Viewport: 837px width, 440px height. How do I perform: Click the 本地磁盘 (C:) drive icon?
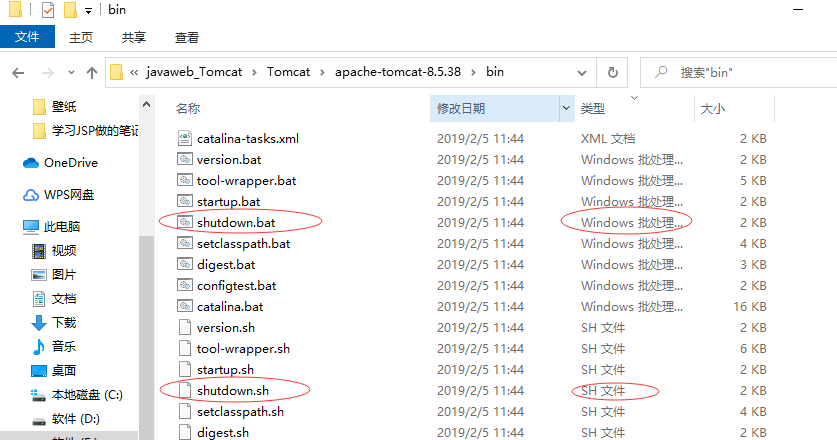click(x=38, y=395)
